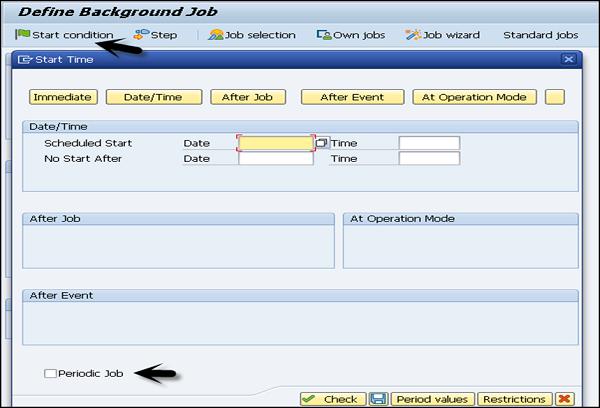600x408 pixels.
Task: Choose the After Job start button
Action: [x=248, y=97]
